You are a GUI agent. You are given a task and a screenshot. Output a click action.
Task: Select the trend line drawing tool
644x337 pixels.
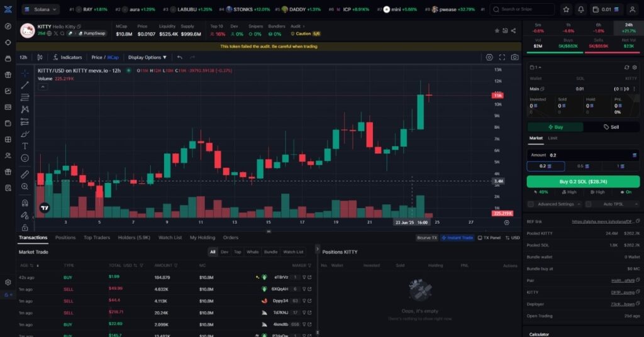coord(25,85)
